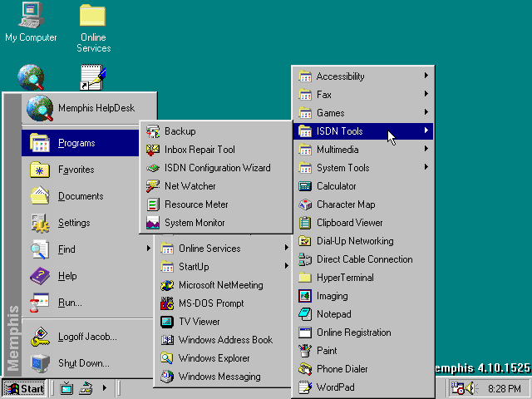
Task: Launch Windows Explorer
Action: click(223, 358)
